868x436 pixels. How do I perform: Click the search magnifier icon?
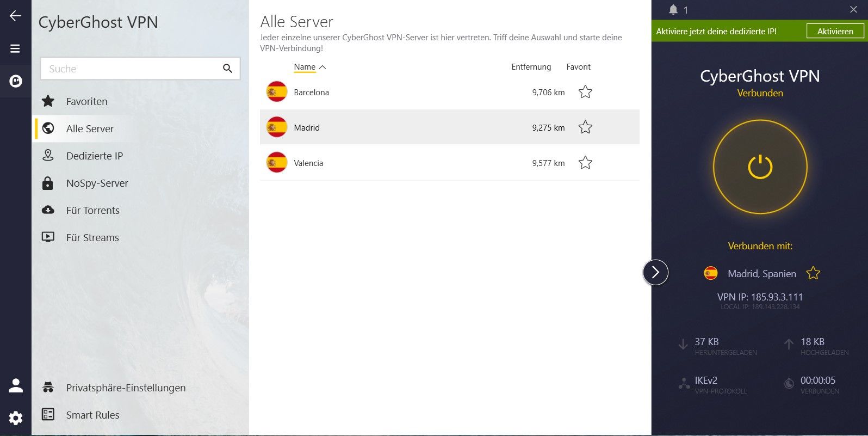click(x=227, y=69)
